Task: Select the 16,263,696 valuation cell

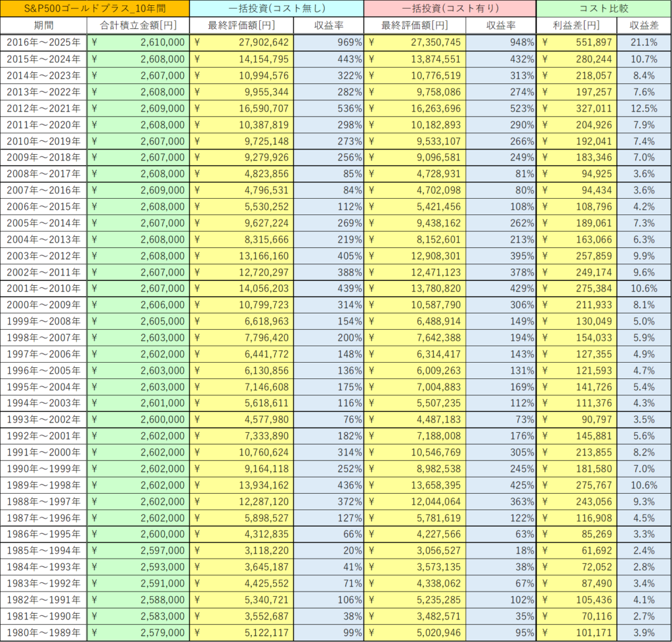Action: pos(415,108)
